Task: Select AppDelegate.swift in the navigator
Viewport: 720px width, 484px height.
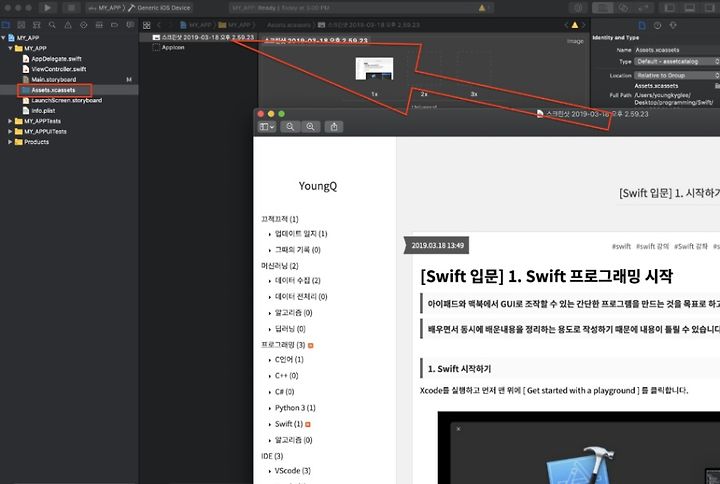Action: coord(56,59)
